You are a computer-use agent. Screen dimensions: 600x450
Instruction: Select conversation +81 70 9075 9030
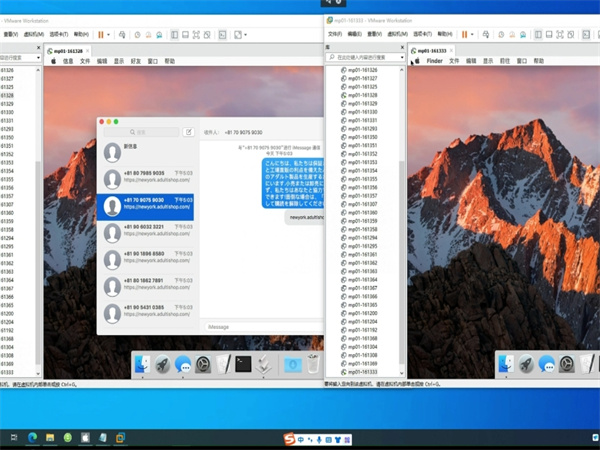[x=150, y=205]
